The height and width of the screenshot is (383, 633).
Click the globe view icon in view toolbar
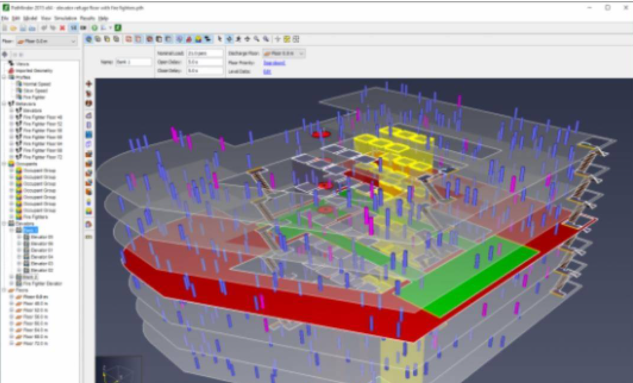coord(88,39)
